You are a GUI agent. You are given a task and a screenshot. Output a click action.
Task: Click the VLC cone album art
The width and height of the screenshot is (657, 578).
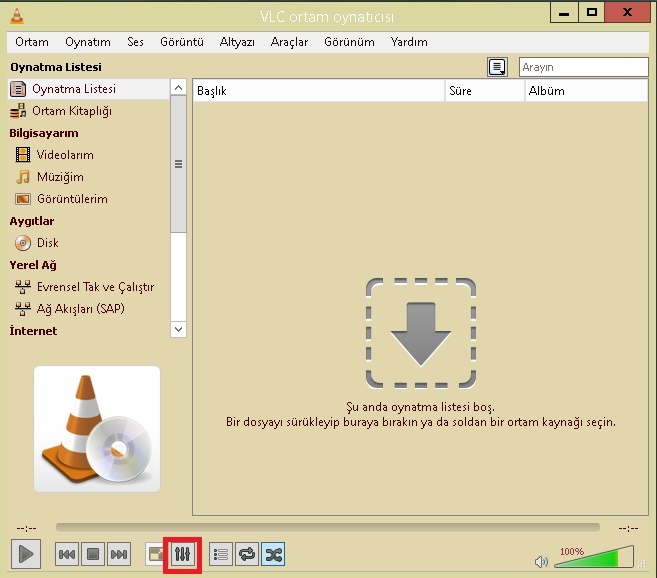[97, 429]
